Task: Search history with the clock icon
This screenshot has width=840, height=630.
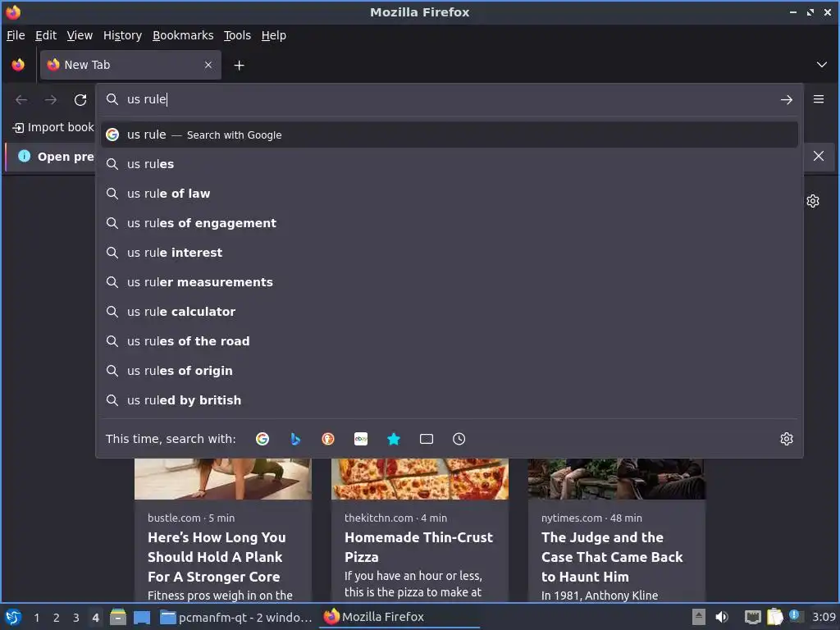Action: [459, 439]
